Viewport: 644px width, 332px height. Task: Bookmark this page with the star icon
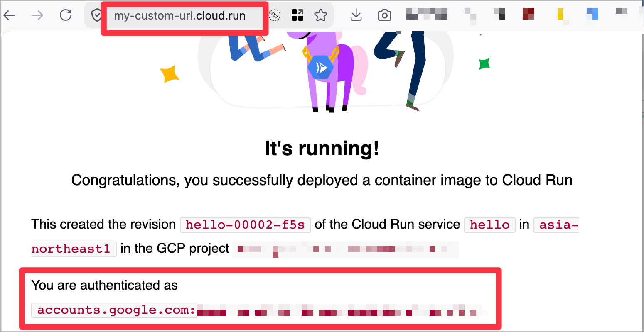tap(321, 15)
